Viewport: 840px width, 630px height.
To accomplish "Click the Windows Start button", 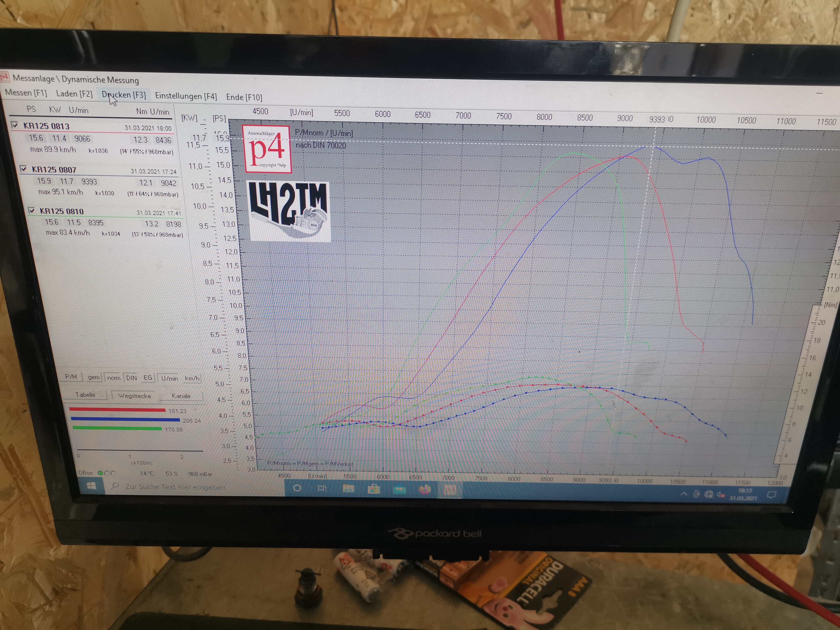I will tap(91, 486).
